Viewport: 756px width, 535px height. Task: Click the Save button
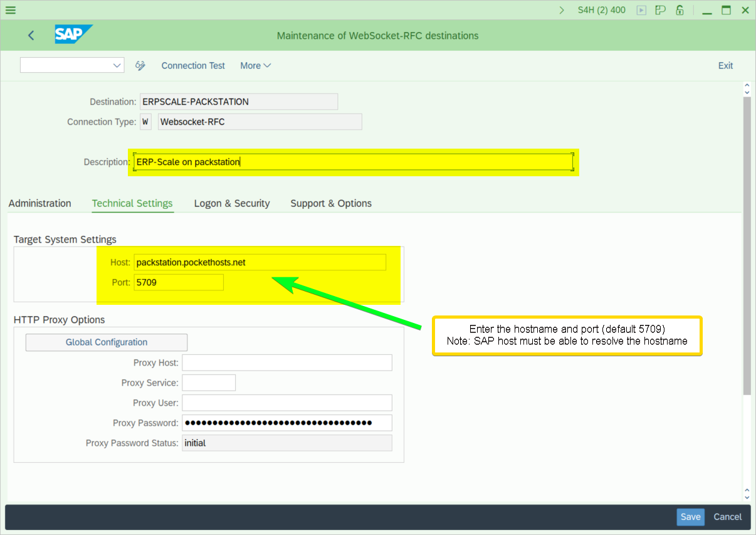pyautogui.click(x=690, y=517)
